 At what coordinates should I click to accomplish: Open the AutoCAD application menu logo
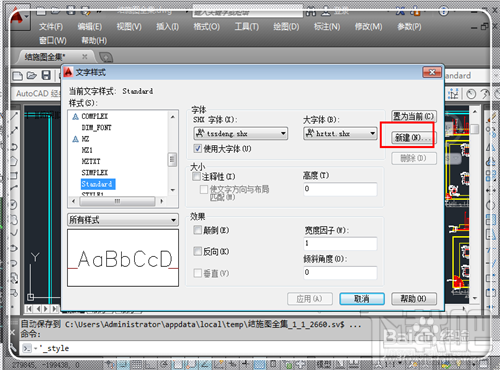(16, 17)
